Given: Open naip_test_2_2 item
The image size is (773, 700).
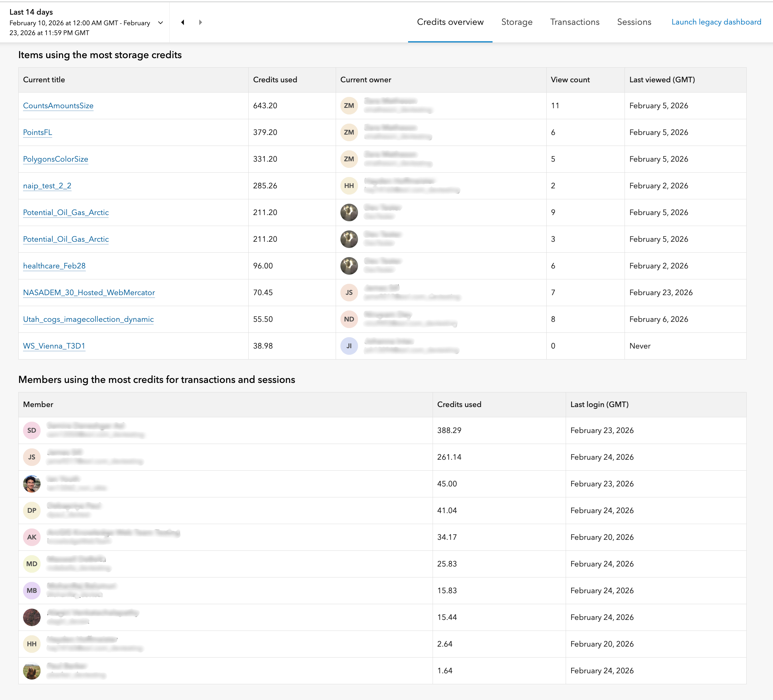Looking at the screenshot, I should point(47,186).
